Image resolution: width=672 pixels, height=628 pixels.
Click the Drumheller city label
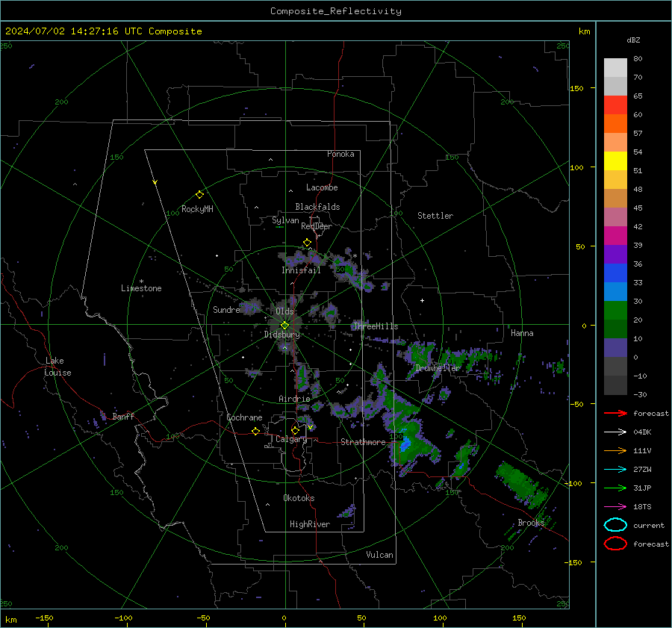438,368
